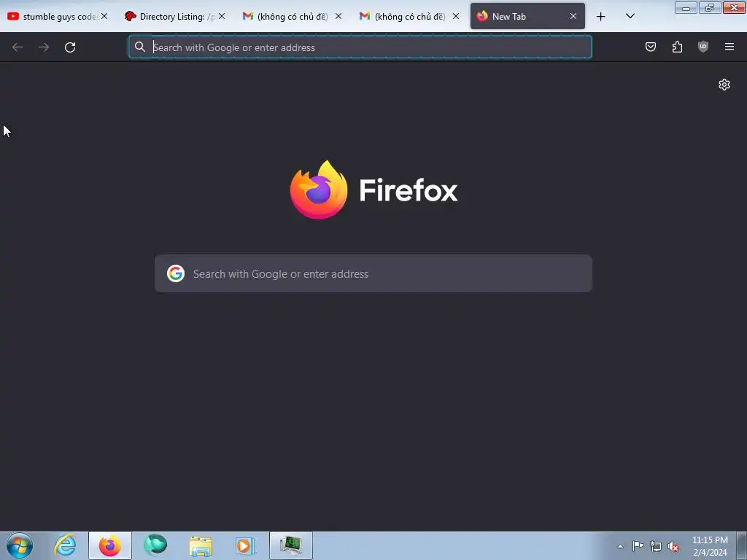Screen dimensions: 747x560
Task: Click the center Google search box
Action: tap(373, 273)
